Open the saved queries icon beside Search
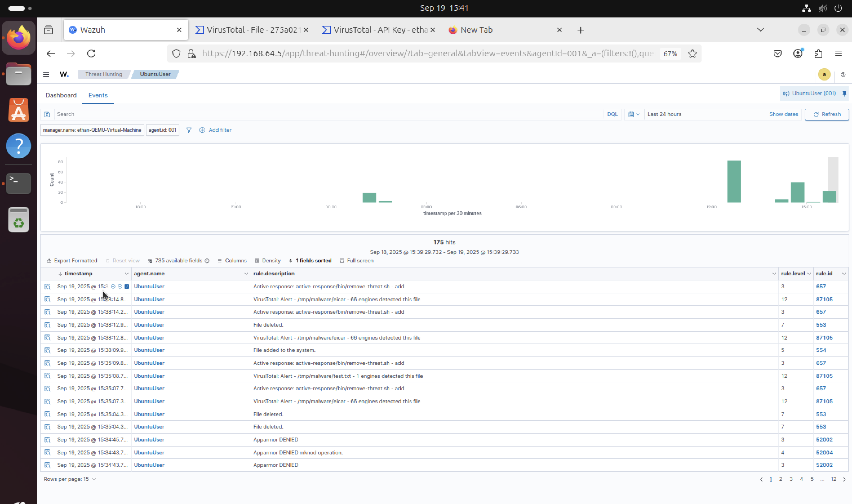The width and height of the screenshot is (852, 504). 47,114
